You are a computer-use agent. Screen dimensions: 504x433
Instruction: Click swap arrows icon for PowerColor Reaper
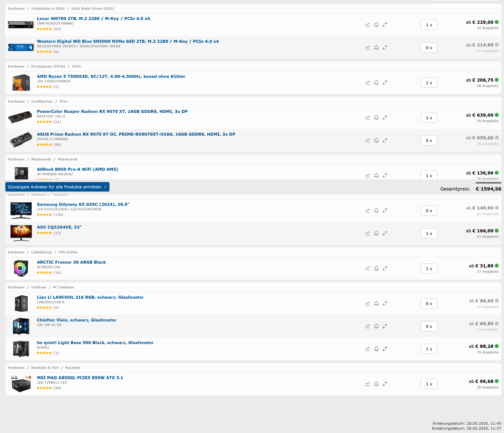[385, 118]
